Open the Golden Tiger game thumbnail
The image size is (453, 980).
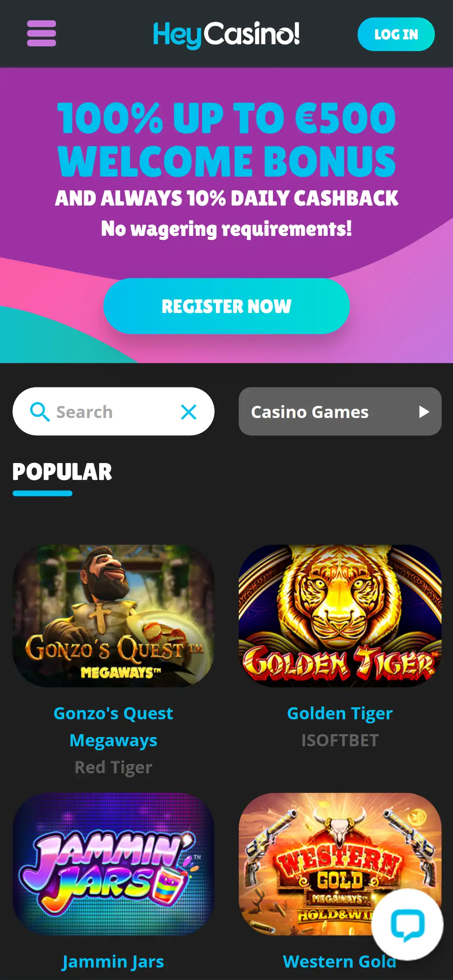point(340,616)
